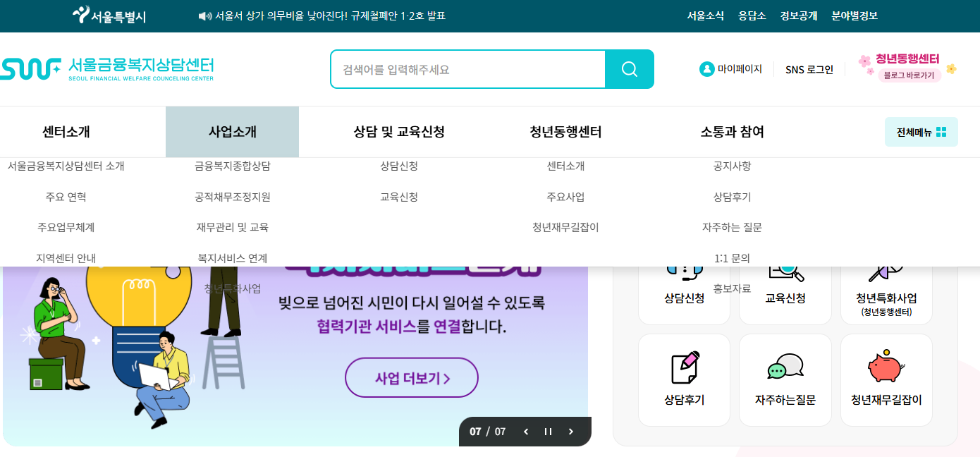This screenshot has height=457, width=980.
Task: Select 센터소개 under 청년동행센터 column
Action: click(x=565, y=166)
